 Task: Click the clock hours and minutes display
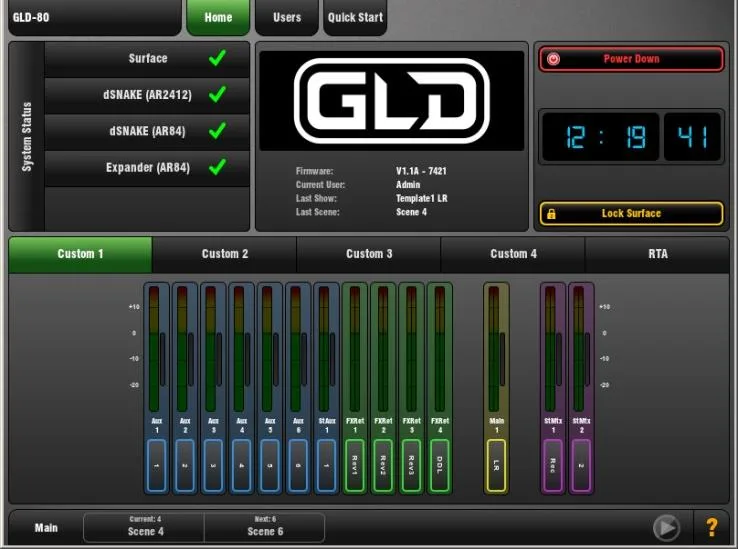click(x=600, y=137)
